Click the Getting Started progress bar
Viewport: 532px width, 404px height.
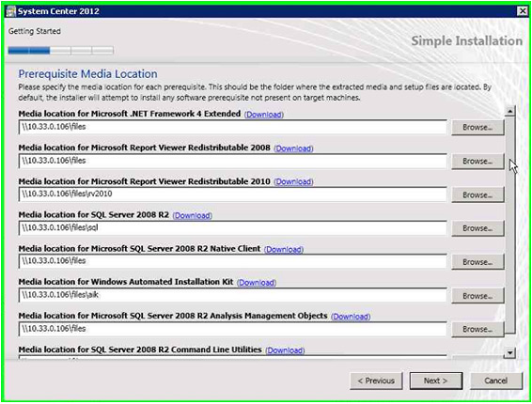(61, 51)
